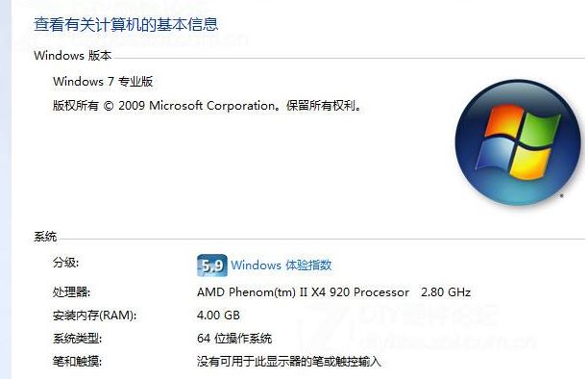
Task: Click the yellow flag of Windows logo
Action: (529, 163)
